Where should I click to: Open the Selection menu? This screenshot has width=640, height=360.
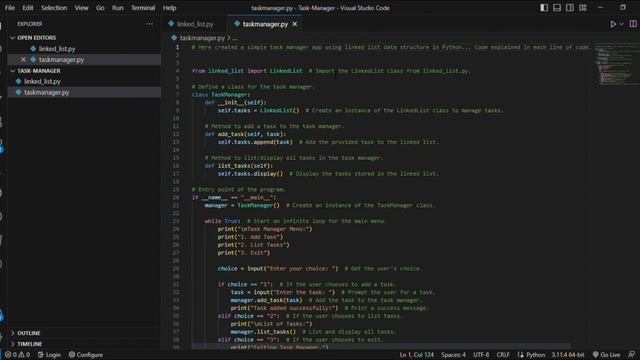pos(54,8)
